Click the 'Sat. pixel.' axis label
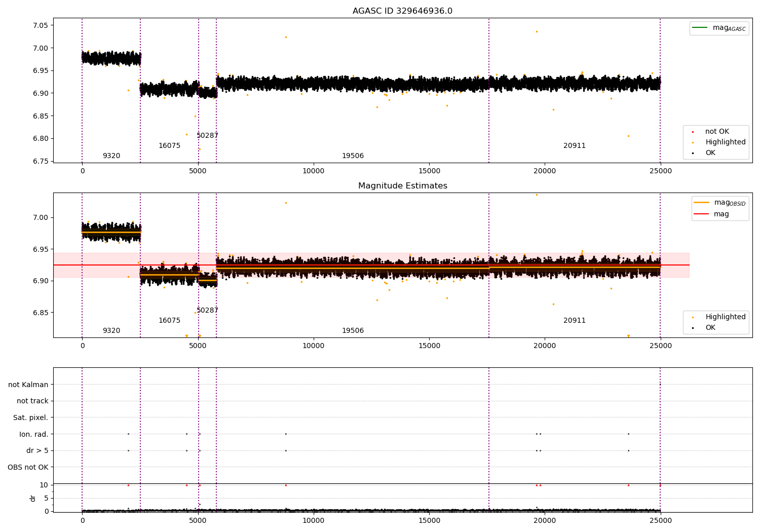This screenshot has height=532, width=760. tap(31, 417)
